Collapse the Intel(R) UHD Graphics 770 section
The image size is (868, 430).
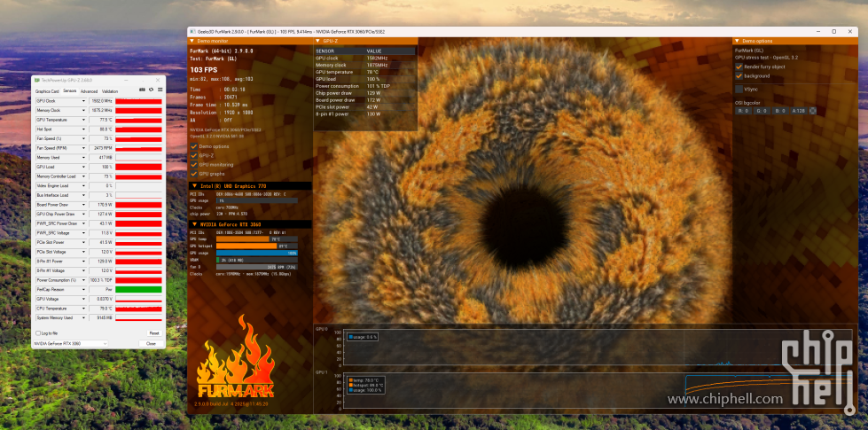194,186
